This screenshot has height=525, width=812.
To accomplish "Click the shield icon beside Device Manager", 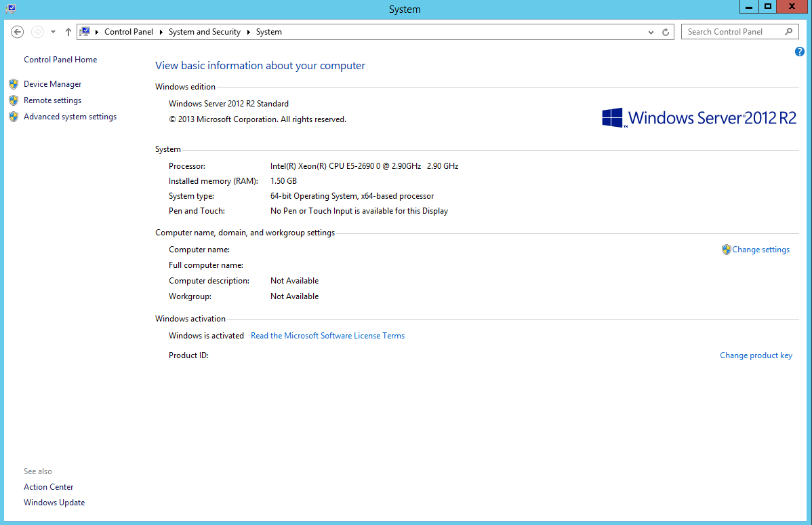I will tap(14, 84).
